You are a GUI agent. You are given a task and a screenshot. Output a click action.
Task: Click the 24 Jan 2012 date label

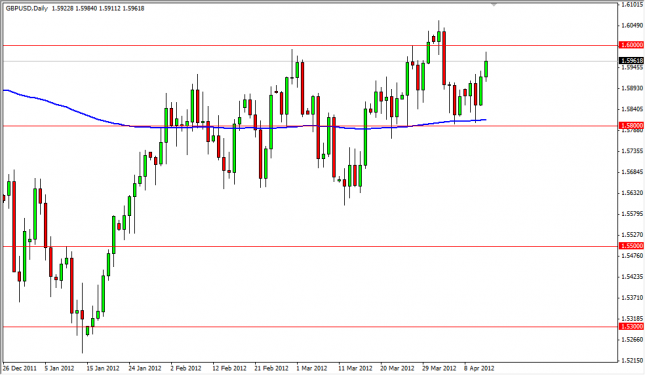click(145, 368)
